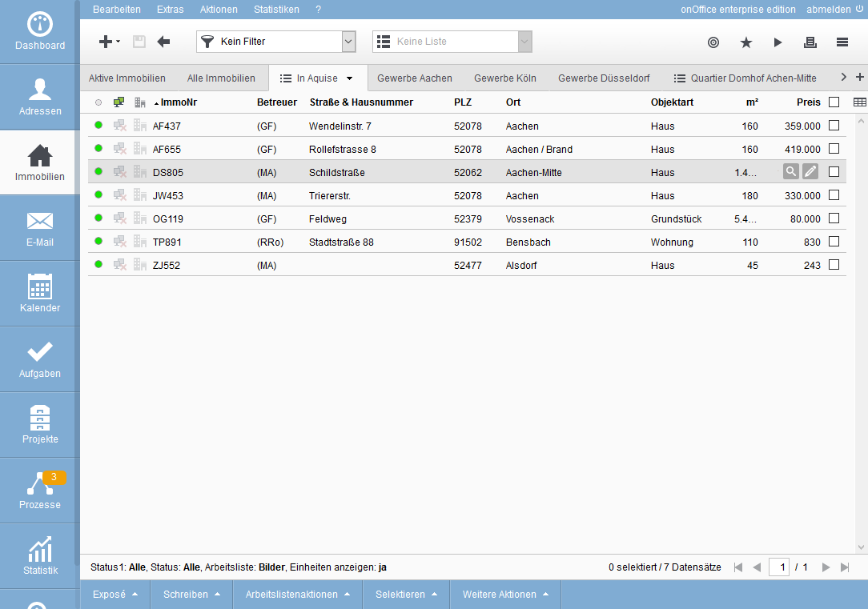Click the status radio circle in table header
Image resolution: width=868 pixels, height=609 pixels.
[x=98, y=102]
